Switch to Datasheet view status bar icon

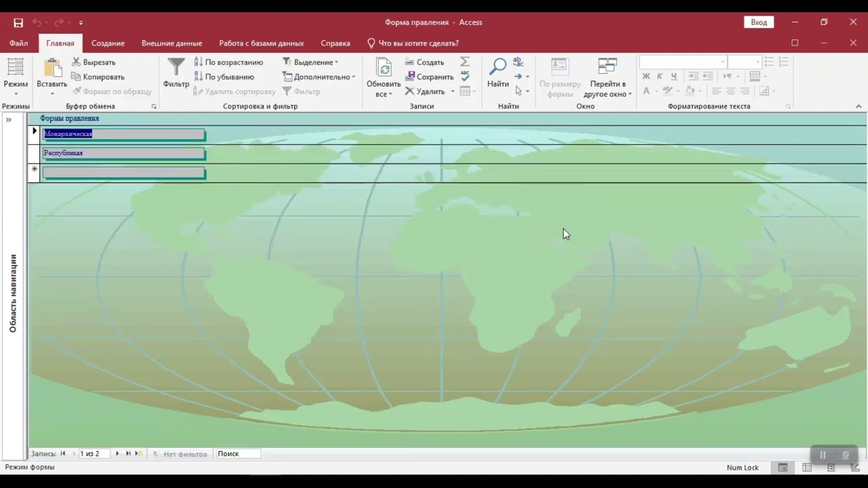tap(807, 468)
